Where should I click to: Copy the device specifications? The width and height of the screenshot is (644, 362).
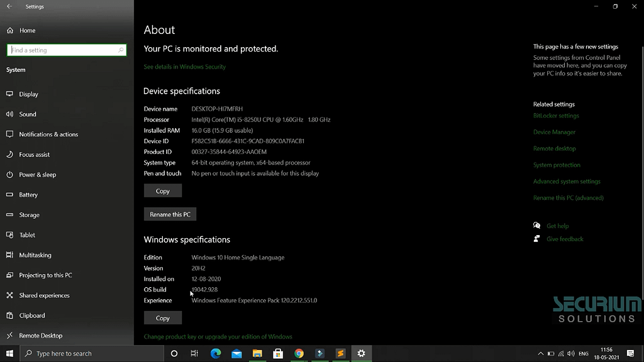[x=163, y=191]
